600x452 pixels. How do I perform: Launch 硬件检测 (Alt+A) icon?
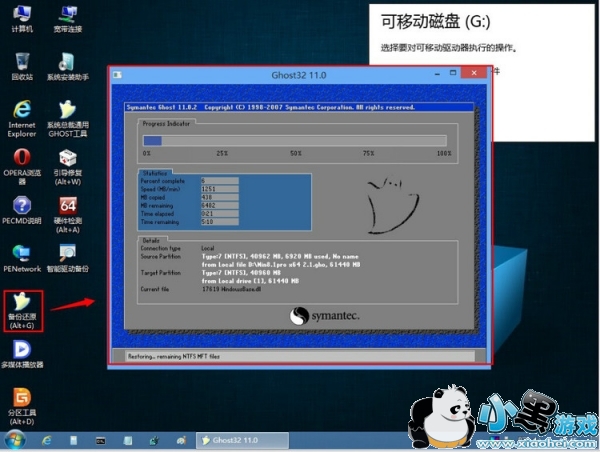coord(68,215)
